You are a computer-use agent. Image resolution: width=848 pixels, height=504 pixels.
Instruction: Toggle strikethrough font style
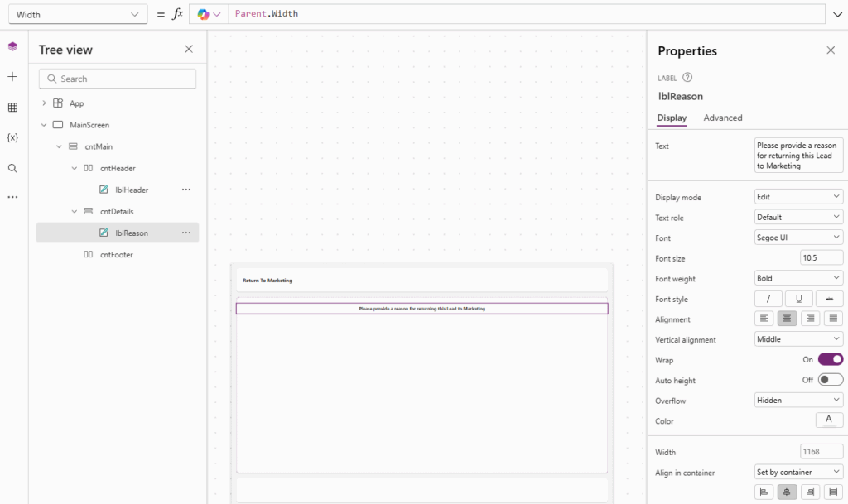829,299
